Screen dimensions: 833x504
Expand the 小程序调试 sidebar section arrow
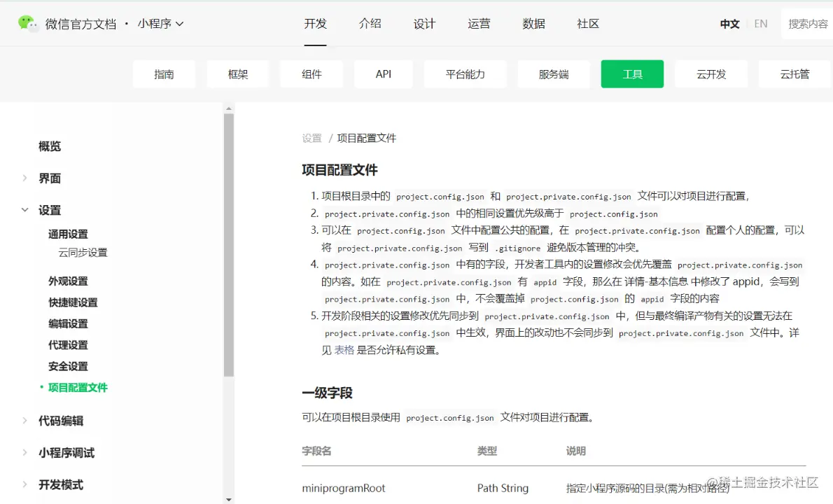point(24,452)
